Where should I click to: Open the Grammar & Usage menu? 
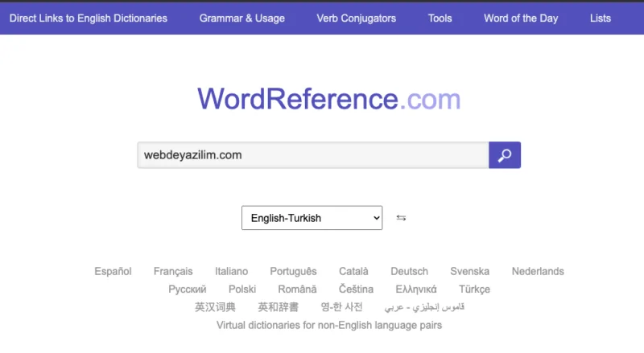(242, 18)
